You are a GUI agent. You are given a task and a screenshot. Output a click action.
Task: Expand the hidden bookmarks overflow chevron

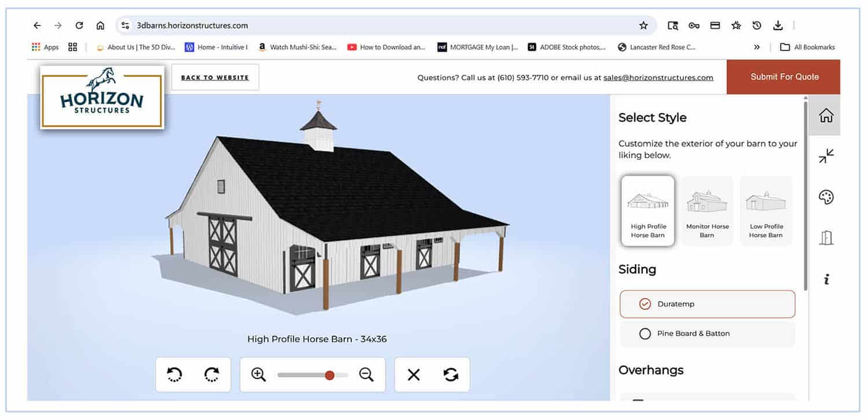(757, 48)
